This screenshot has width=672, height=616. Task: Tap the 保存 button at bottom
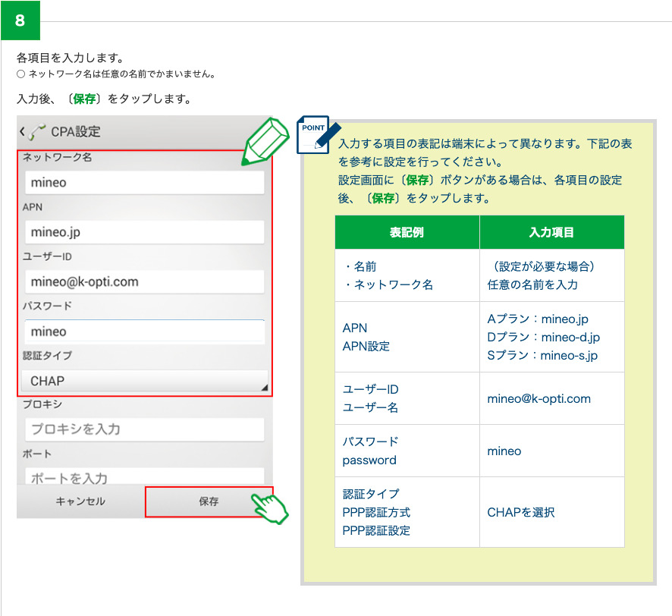[209, 501]
